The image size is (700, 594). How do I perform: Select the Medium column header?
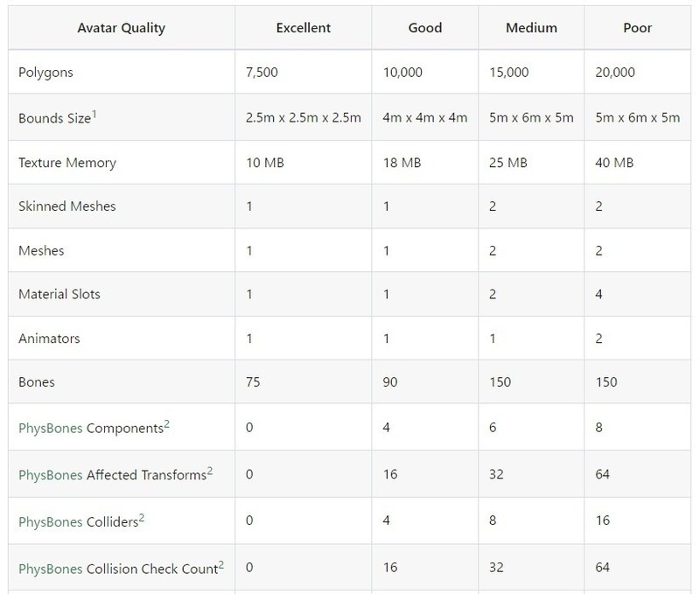(531, 28)
